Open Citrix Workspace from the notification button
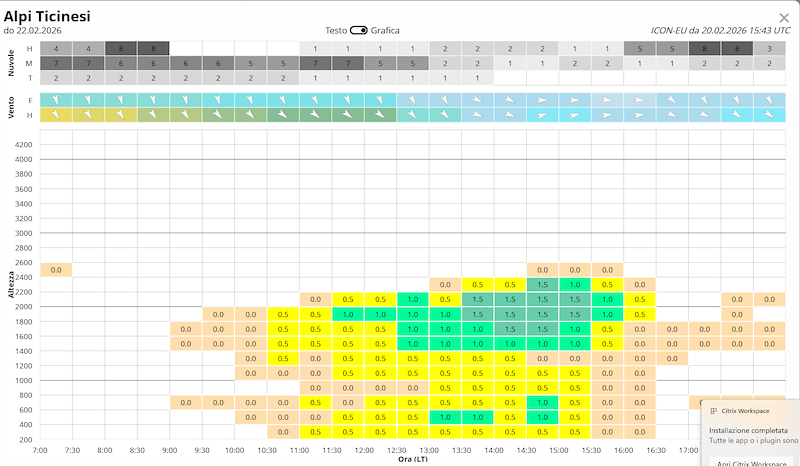 point(752,463)
